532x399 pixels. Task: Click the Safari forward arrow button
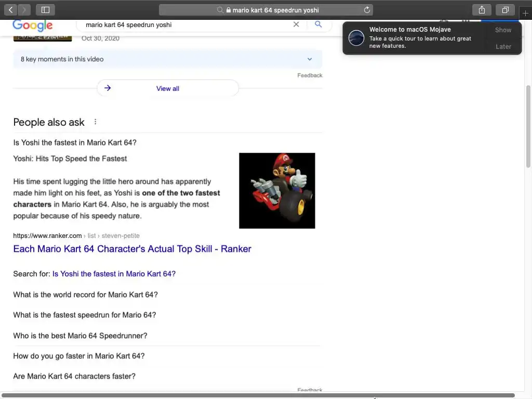click(x=24, y=10)
